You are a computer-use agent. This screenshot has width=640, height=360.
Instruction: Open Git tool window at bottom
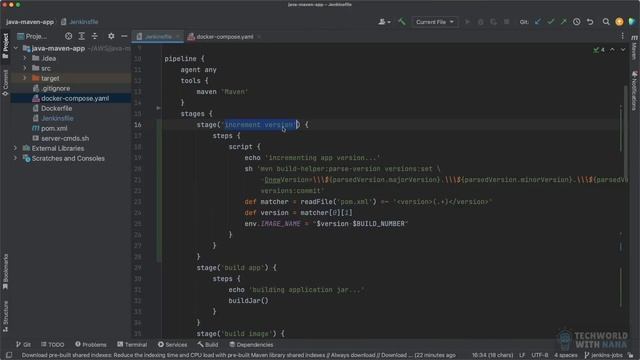tap(23, 344)
